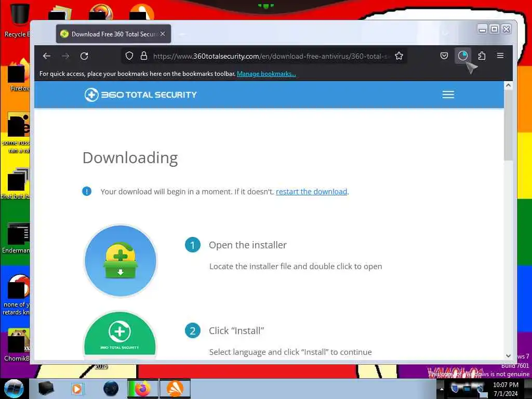Screen dimensions: 532x399
Task: Click the forward navigation arrow
Action: [65, 56]
